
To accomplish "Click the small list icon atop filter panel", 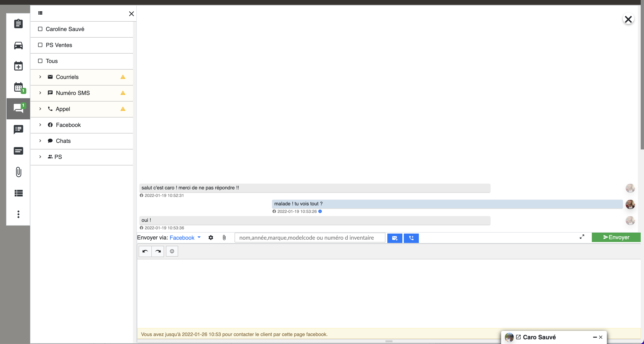I will 40,13.
